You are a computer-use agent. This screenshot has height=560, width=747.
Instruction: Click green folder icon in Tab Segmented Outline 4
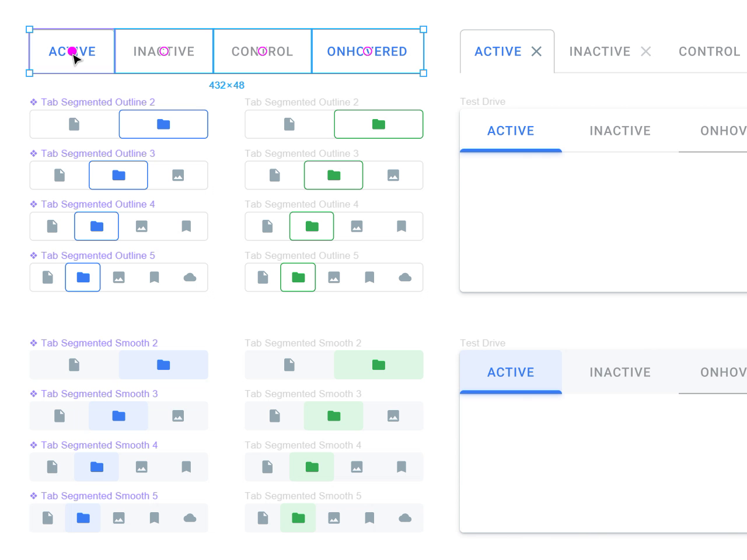click(x=312, y=226)
